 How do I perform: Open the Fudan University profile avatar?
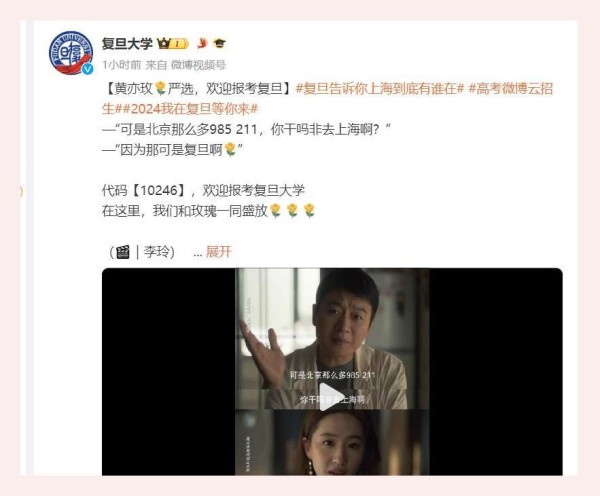tap(71, 53)
